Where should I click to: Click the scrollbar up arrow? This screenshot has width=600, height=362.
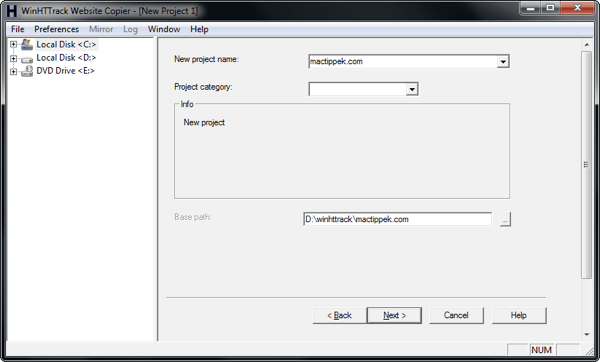587,45
